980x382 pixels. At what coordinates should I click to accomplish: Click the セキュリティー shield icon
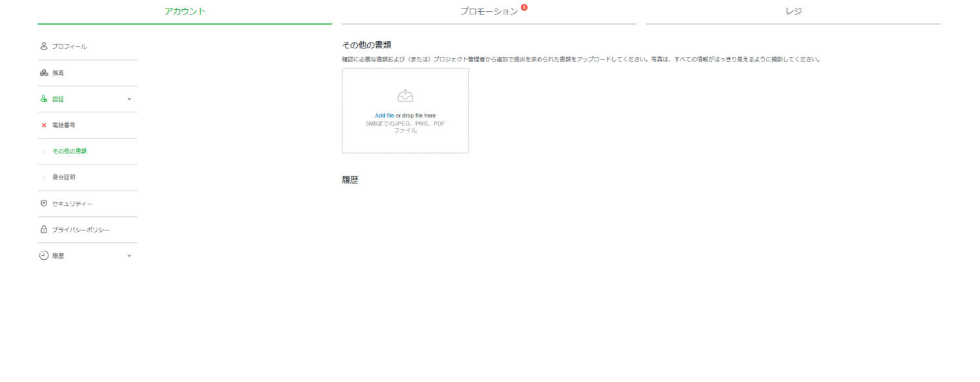pos(44,203)
